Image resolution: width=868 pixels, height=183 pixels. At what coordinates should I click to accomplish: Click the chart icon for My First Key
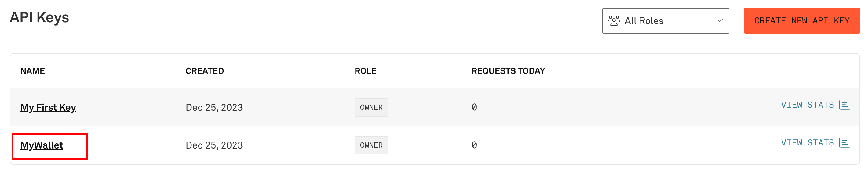844,105
